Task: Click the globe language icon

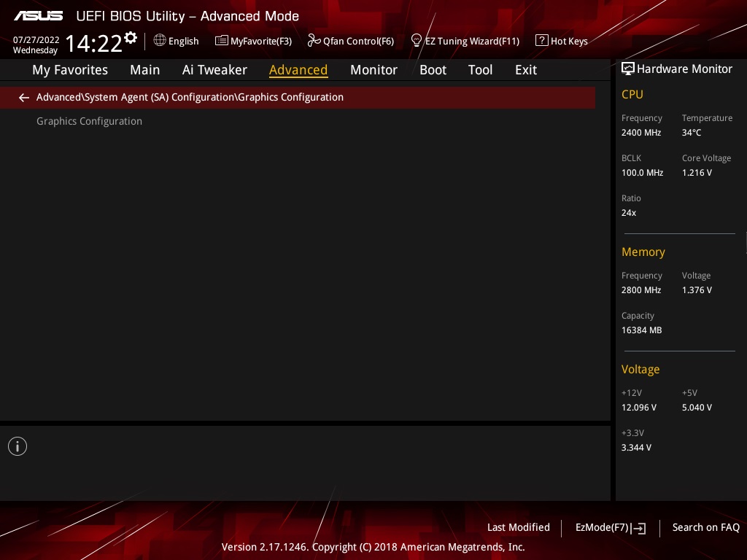Action: pyautogui.click(x=160, y=41)
